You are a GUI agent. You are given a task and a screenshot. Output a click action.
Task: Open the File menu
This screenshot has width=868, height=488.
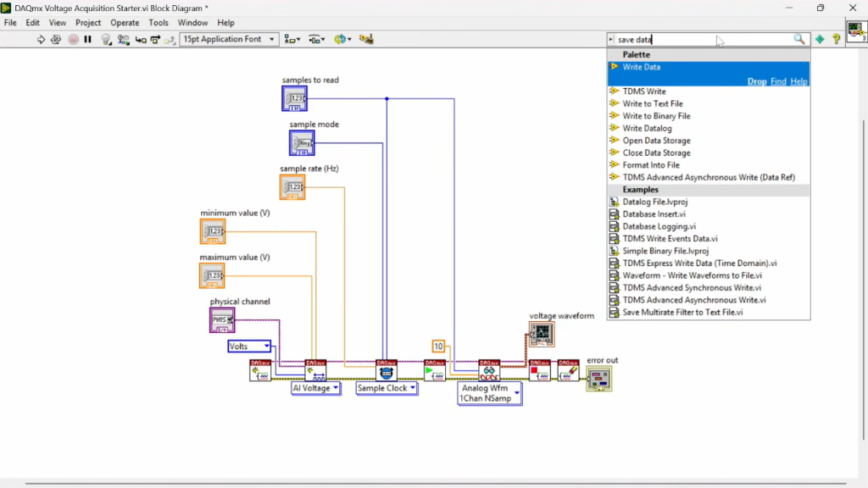click(x=10, y=23)
